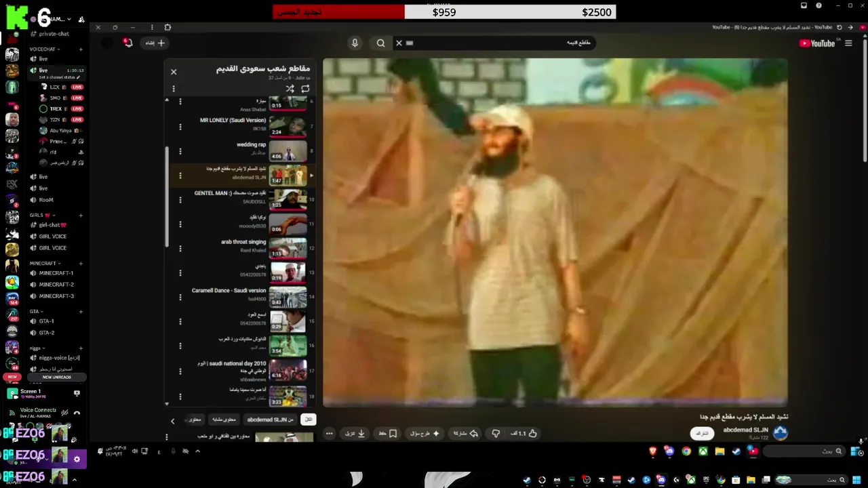The height and width of the screenshot is (488, 868).
Task: Open YouTube notifications bell
Action: 127,43
